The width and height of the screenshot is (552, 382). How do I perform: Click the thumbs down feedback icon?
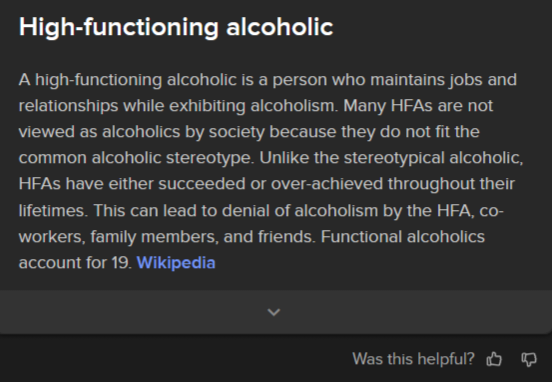tap(529, 359)
